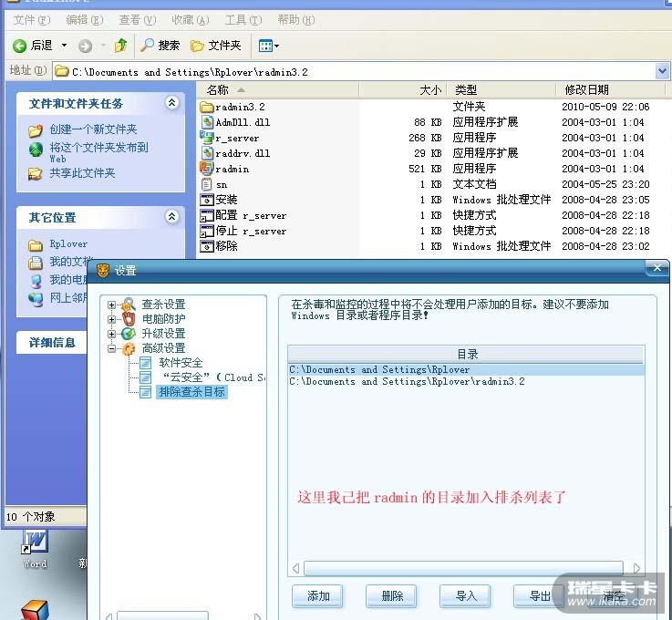This screenshot has width=672, height=620.
Task: Open the Rplover folder icon in 其它位置
Action: click(36, 245)
